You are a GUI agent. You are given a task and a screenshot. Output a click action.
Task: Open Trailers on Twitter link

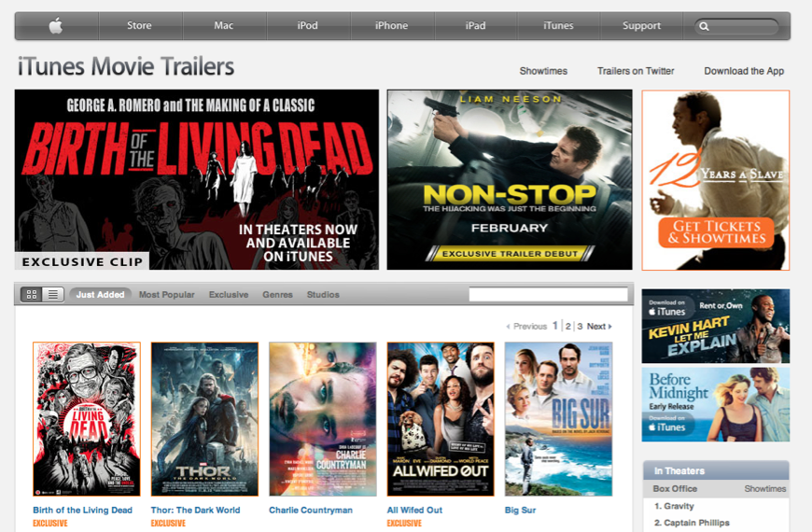[636, 71]
